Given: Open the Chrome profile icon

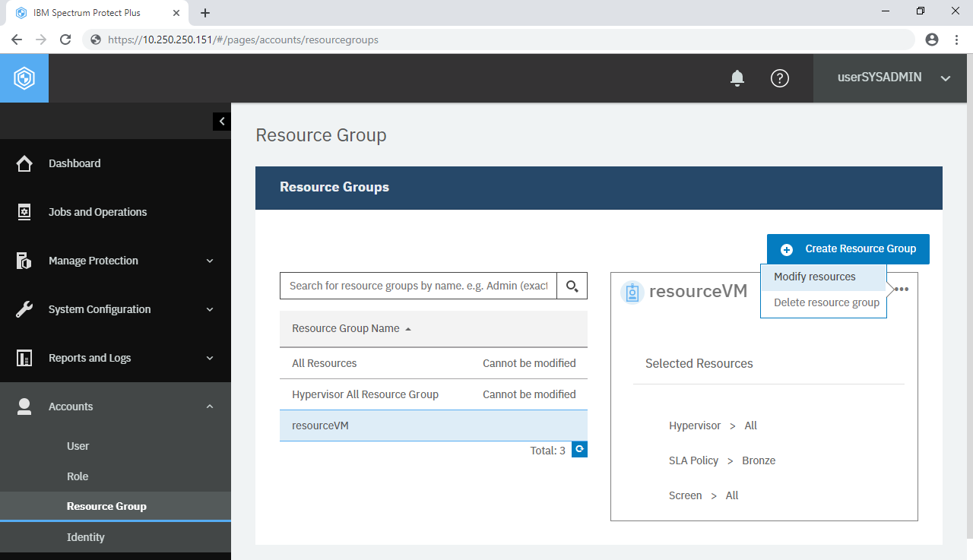Looking at the screenshot, I should (x=932, y=40).
